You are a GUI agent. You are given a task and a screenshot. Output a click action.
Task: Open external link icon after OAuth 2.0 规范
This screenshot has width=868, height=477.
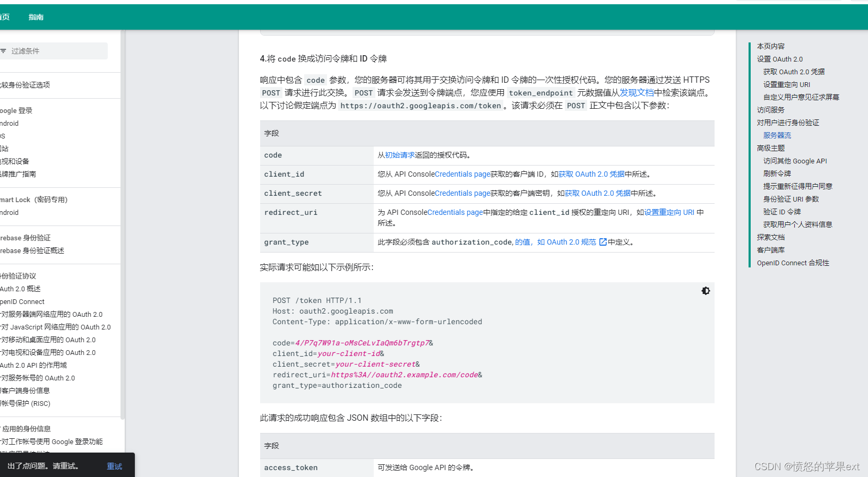(603, 242)
